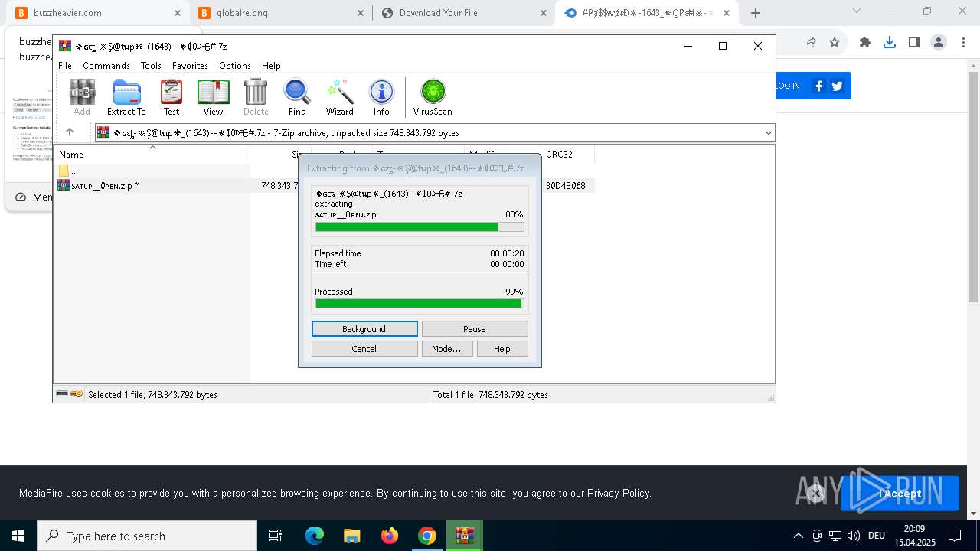The height and width of the screenshot is (551, 980).
Task: Click browser page vertical scrollbar
Action: (x=973, y=187)
